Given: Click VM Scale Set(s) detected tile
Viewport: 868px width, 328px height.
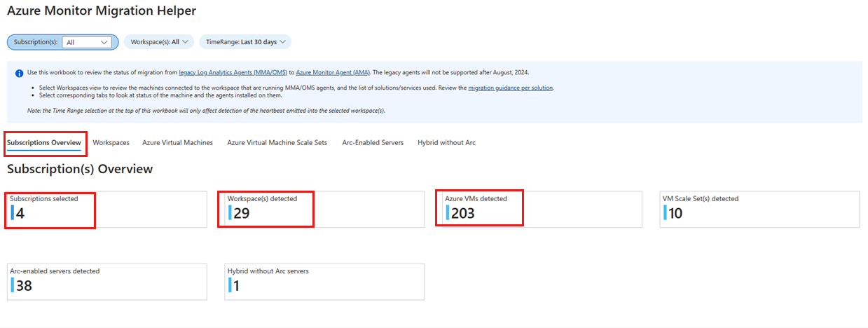Looking at the screenshot, I should tap(759, 209).
